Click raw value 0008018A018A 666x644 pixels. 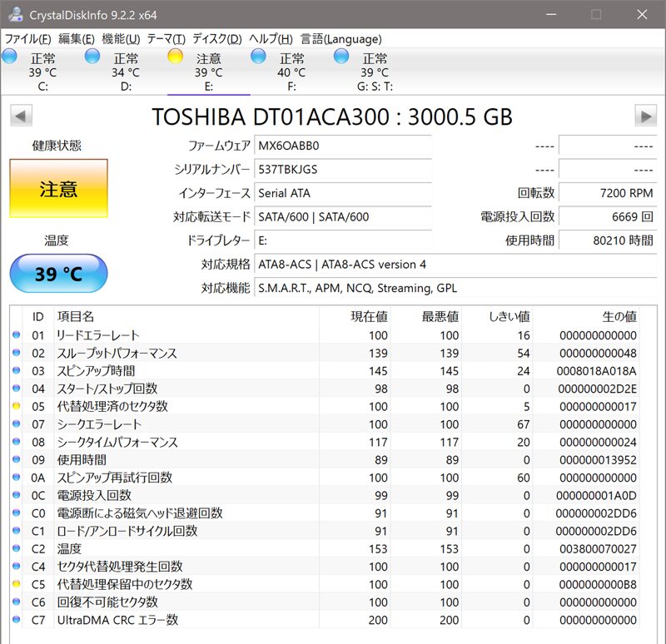point(596,371)
